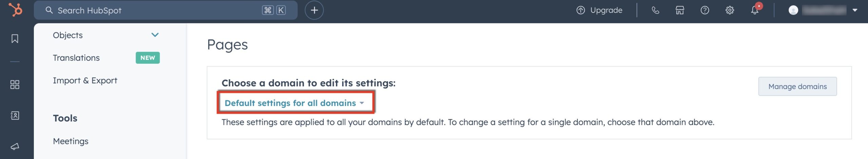Image resolution: width=868 pixels, height=159 pixels.
Task: Click the Upgrade button
Action: point(599,10)
